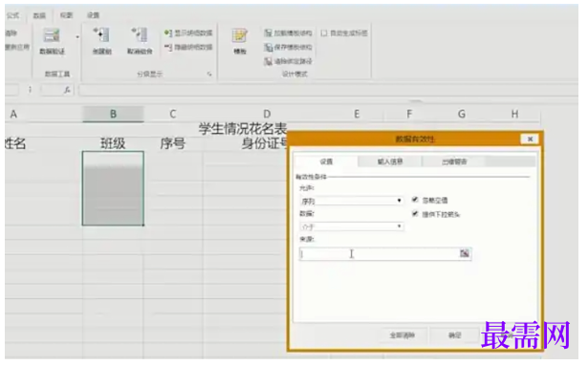Screen dimensions: 588x365
Task: Open the 分级显示 group dialog launcher
Action: (209, 74)
